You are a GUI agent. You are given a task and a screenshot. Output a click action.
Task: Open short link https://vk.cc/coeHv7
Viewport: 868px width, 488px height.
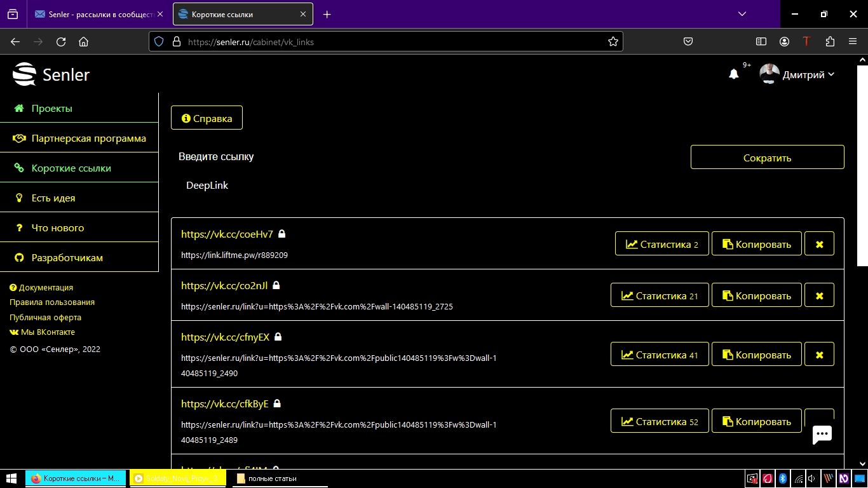227,234
